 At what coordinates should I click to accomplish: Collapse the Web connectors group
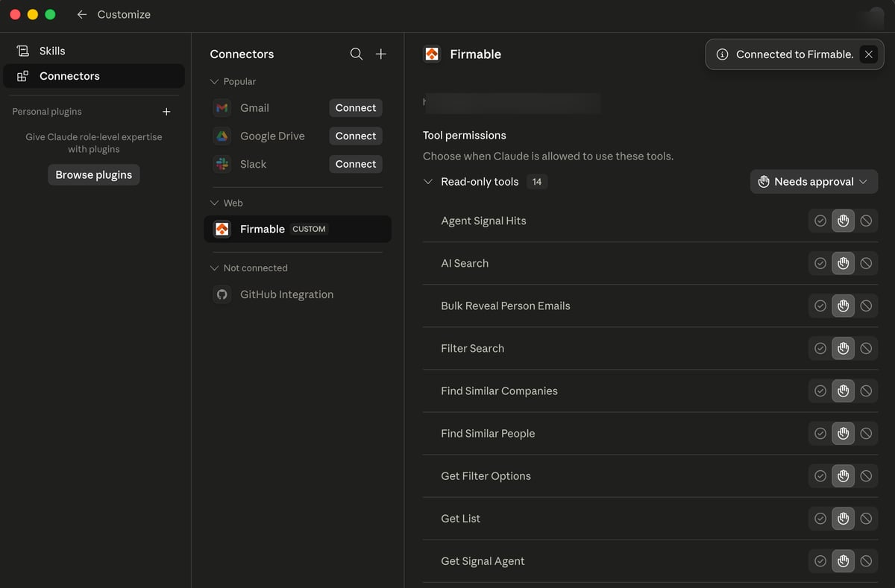215,203
